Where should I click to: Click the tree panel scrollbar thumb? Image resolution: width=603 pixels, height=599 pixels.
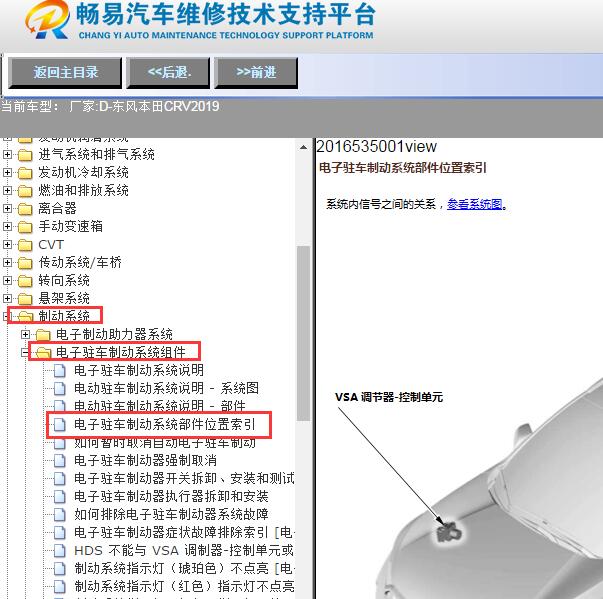point(303,333)
